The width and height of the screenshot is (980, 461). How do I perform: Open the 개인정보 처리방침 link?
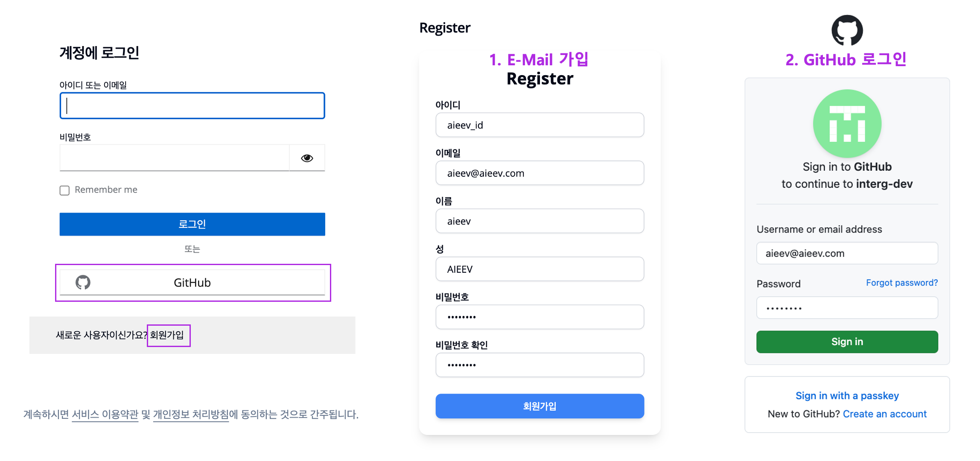[191, 414]
